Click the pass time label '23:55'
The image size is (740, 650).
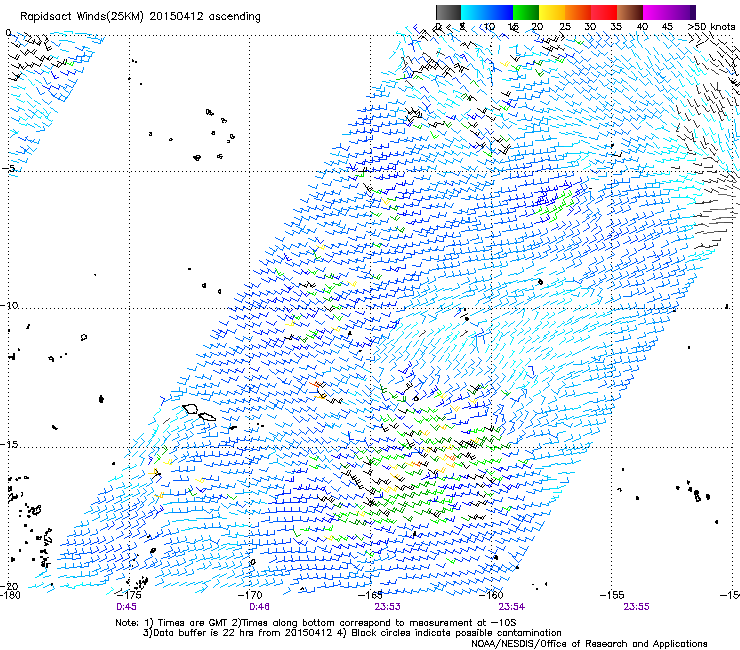click(636, 607)
